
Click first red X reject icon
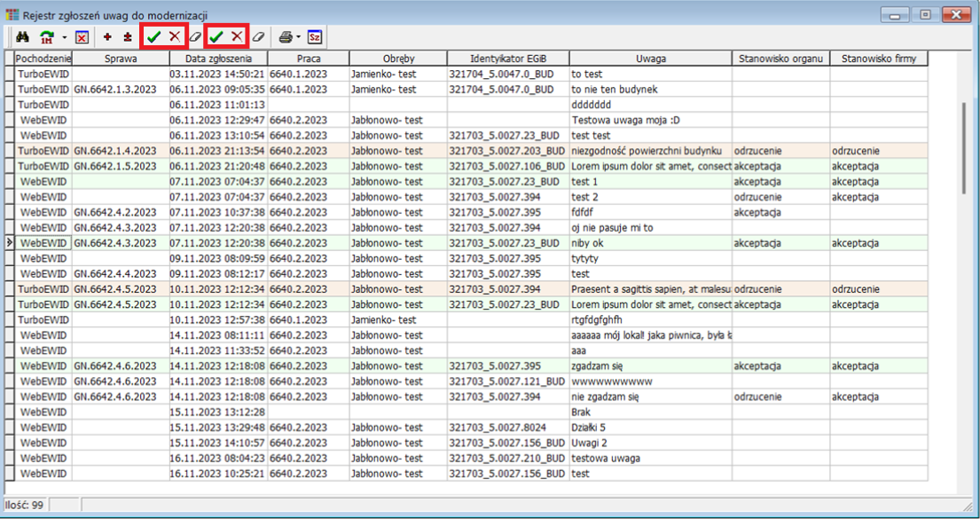(175, 36)
